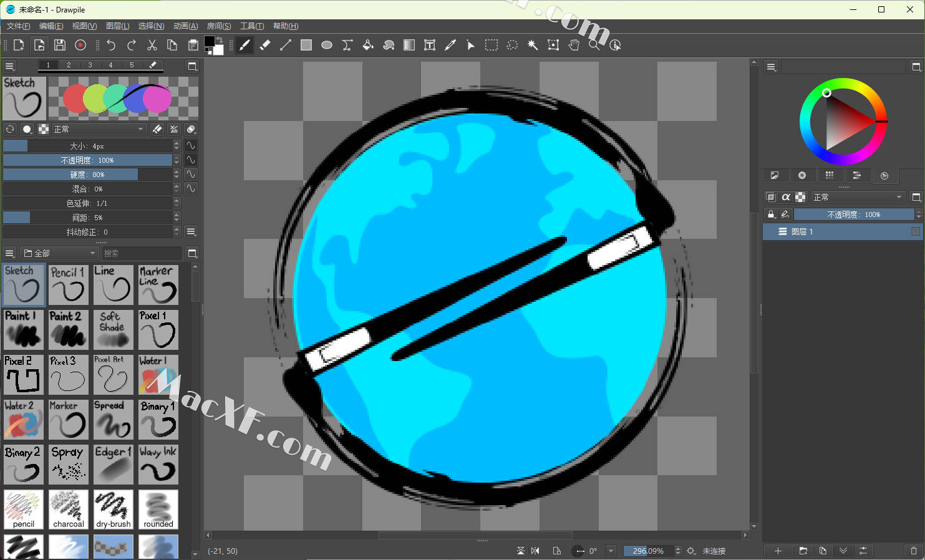Delete layer using the trash icon
This screenshot has height=560, width=925.
(914, 551)
